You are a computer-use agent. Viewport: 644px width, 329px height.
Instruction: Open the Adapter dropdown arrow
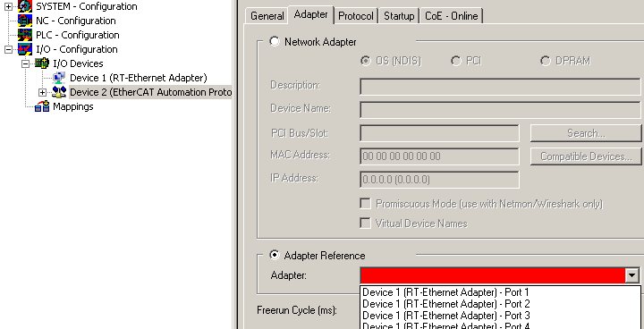click(632, 275)
